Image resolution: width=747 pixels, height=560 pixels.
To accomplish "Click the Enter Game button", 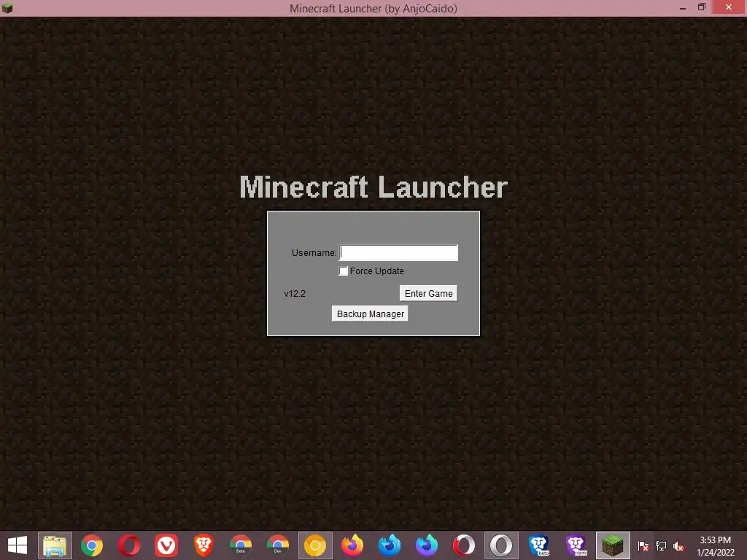I will 428,293.
